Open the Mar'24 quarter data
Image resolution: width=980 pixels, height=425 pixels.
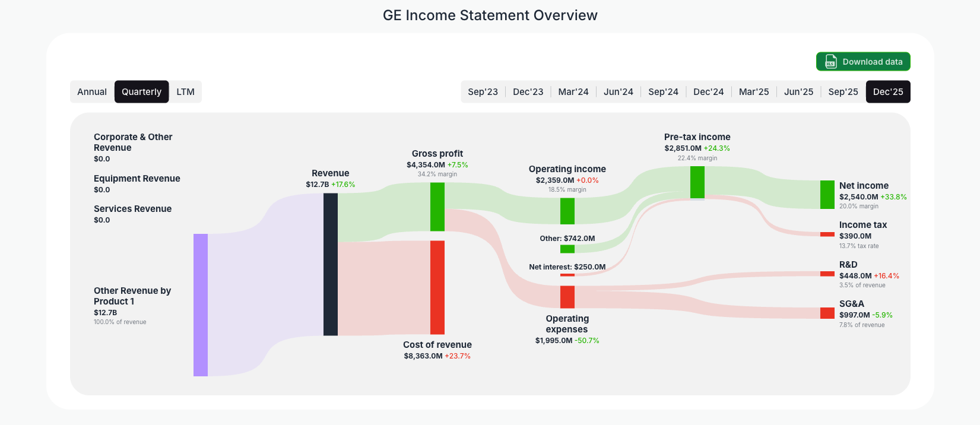573,91
